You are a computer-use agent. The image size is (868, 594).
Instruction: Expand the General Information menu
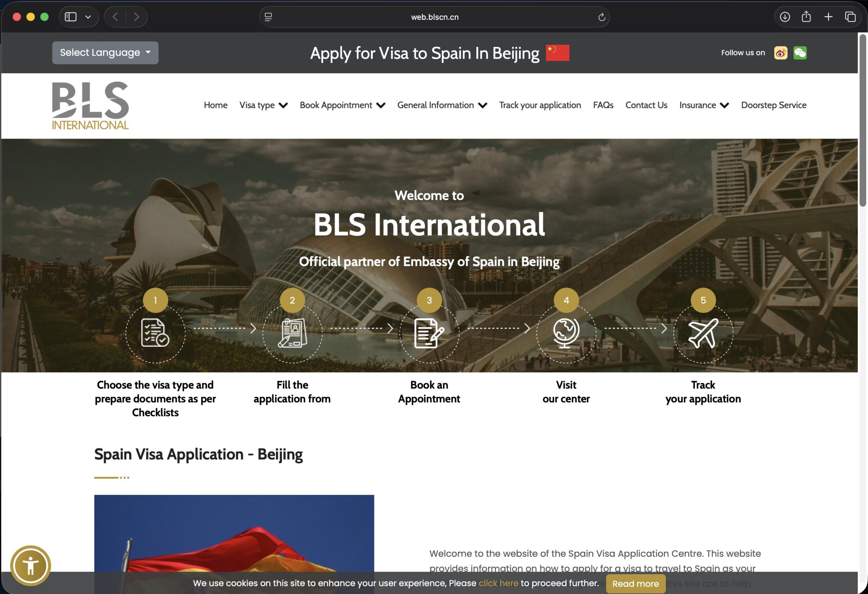click(x=442, y=105)
